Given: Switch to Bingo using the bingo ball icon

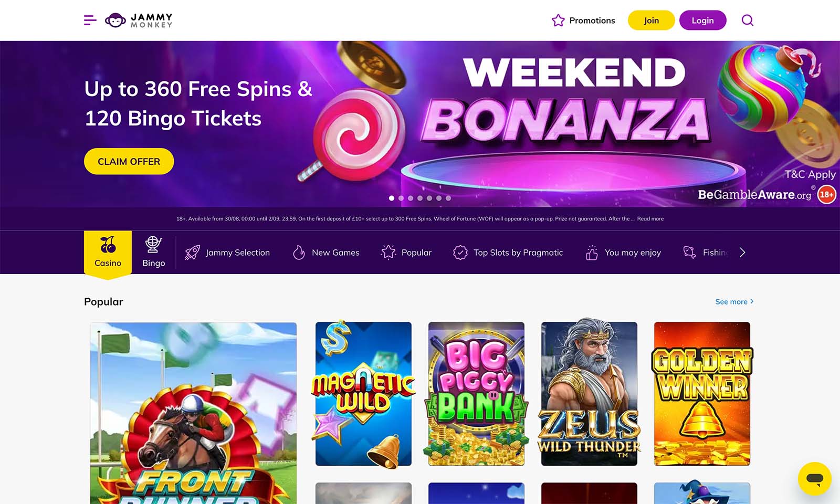Looking at the screenshot, I should (x=153, y=243).
